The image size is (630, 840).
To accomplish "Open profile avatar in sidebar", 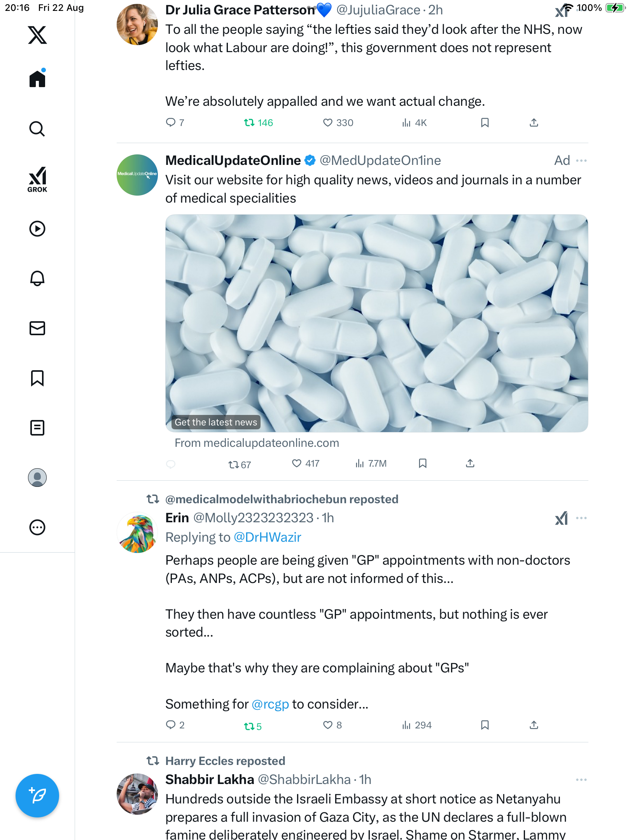I will pos(37,478).
